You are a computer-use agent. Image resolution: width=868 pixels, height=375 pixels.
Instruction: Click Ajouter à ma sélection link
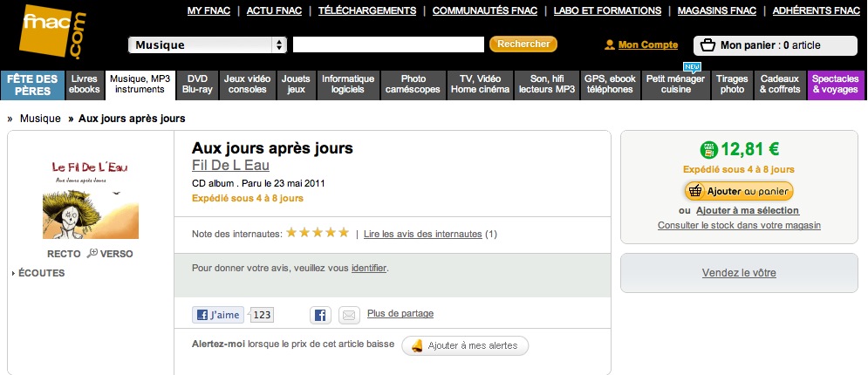pos(748,210)
